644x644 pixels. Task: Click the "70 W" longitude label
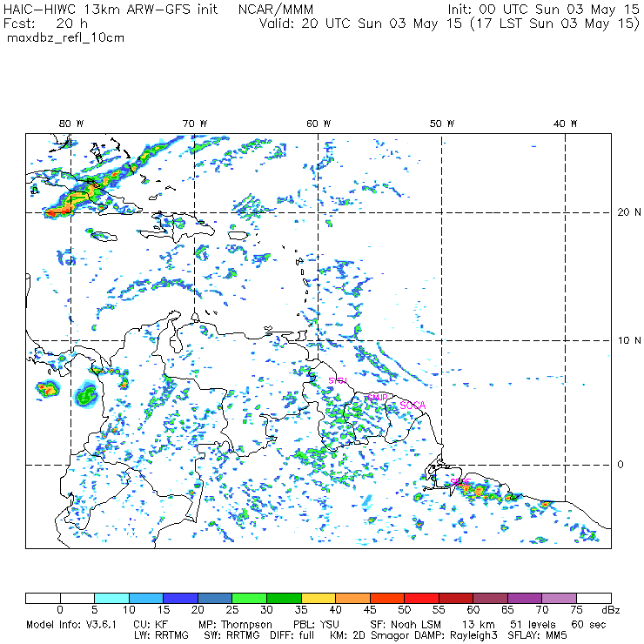(x=195, y=124)
